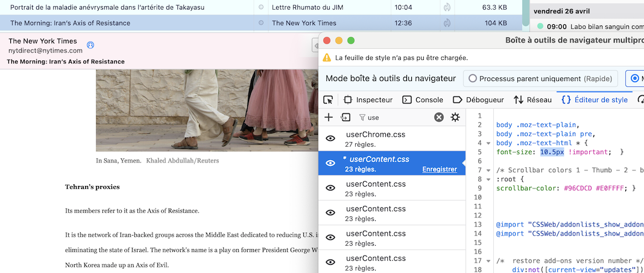Viewport: 644px width, 273px height.
Task: Toggle visibility of the modified userContent.css
Action: pos(330,163)
